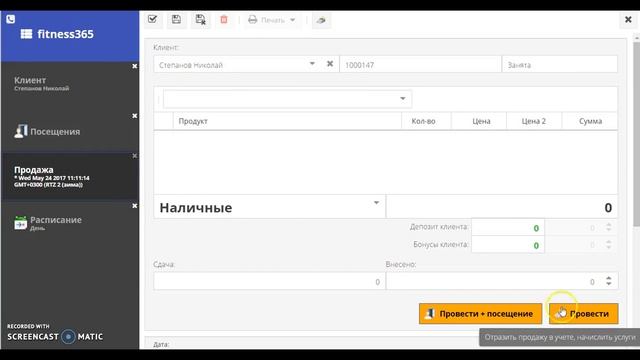Switch to the Посещения sidebar tab
Viewport: 640px width, 360px height.
click(70, 131)
